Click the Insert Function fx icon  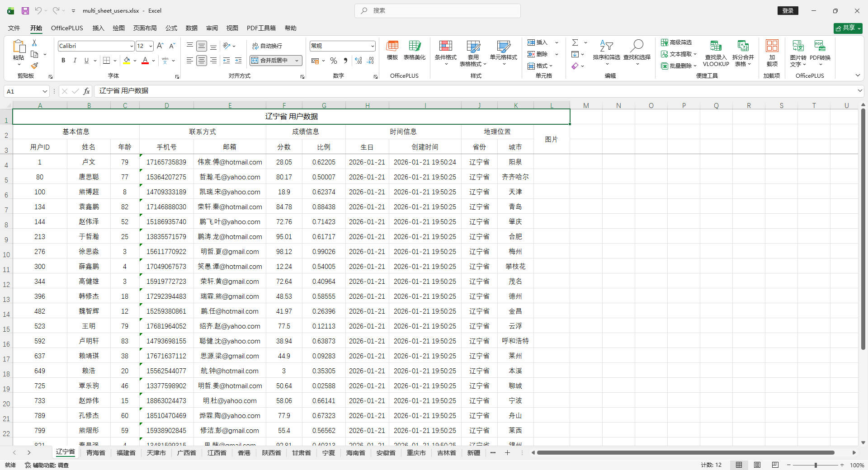point(86,91)
